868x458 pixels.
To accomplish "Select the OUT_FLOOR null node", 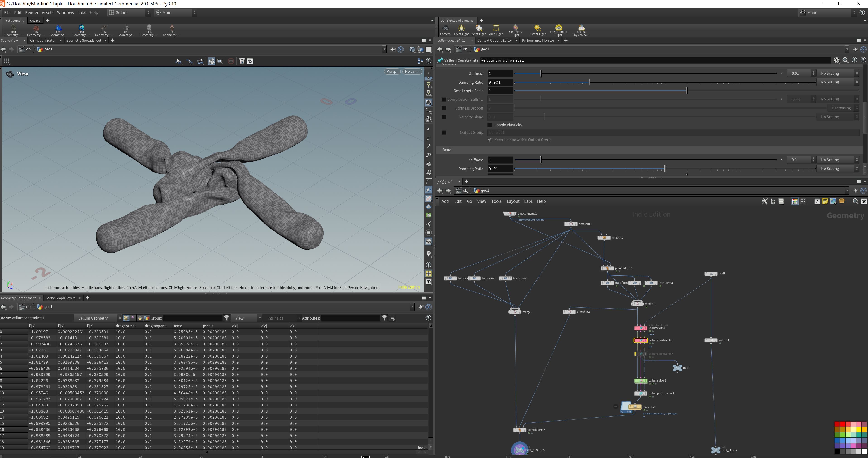I will (715, 450).
